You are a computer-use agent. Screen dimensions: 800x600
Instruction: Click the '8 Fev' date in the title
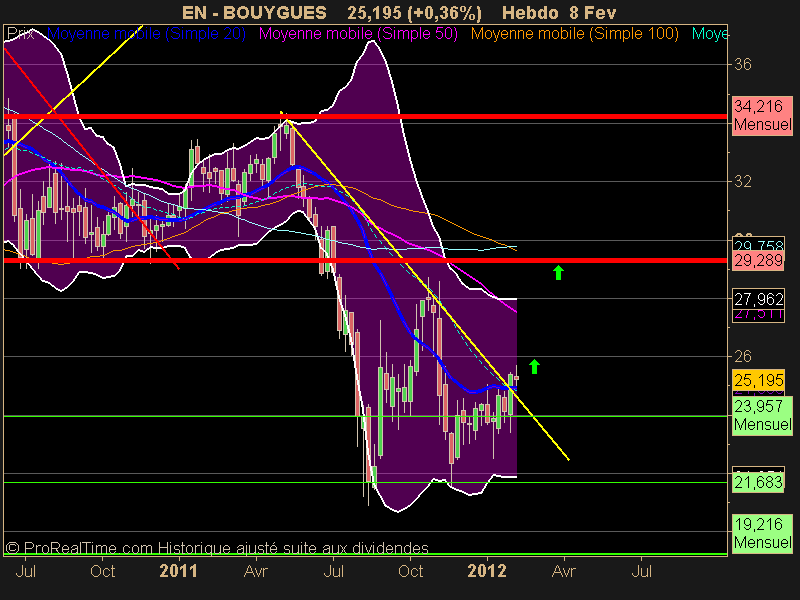pos(593,12)
